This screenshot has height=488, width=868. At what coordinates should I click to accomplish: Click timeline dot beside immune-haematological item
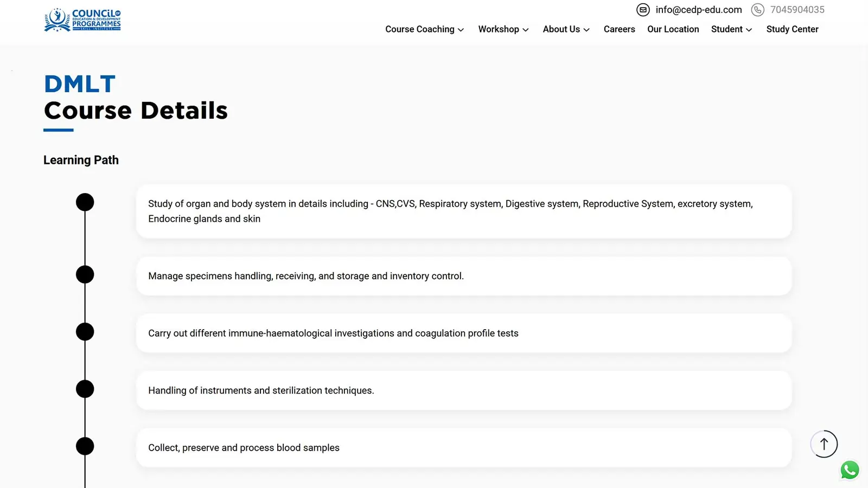85,332
